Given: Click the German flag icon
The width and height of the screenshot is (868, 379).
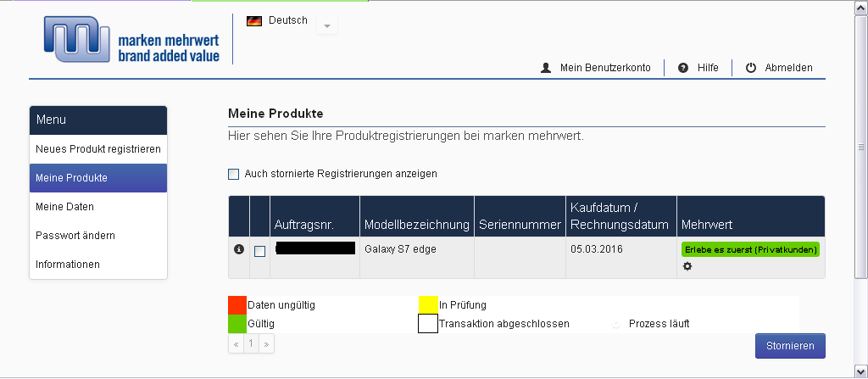Looking at the screenshot, I should coord(254,21).
